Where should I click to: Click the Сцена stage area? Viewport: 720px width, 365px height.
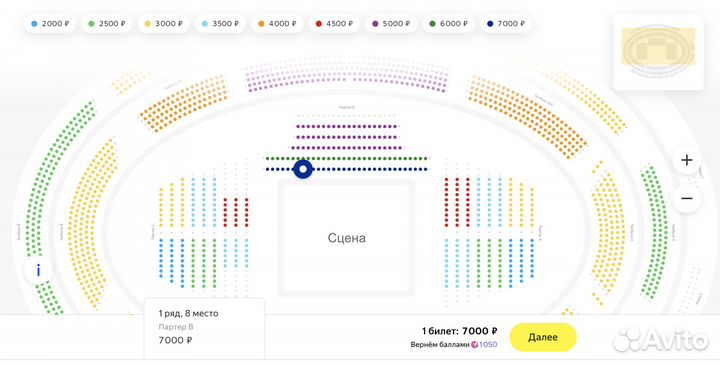pyautogui.click(x=347, y=237)
